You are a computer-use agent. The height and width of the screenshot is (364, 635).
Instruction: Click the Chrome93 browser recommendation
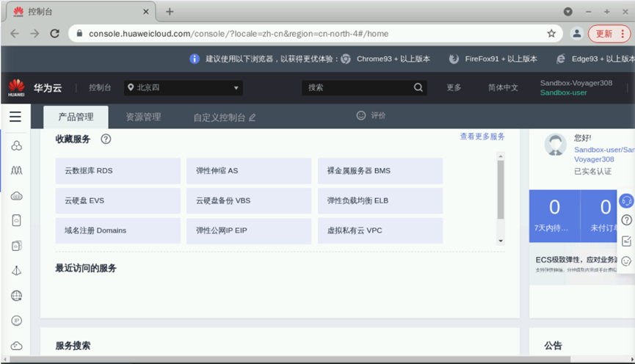click(x=385, y=59)
